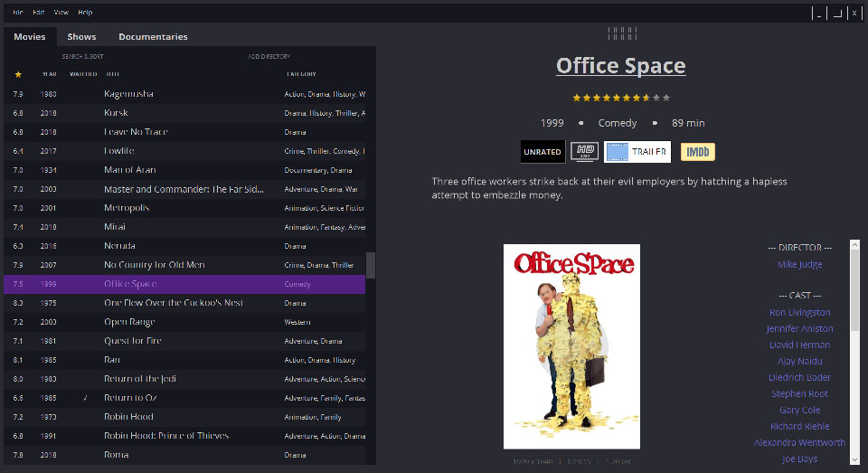Open cast member Jennifer Aniston
The image size is (868, 473).
(799, 328)
